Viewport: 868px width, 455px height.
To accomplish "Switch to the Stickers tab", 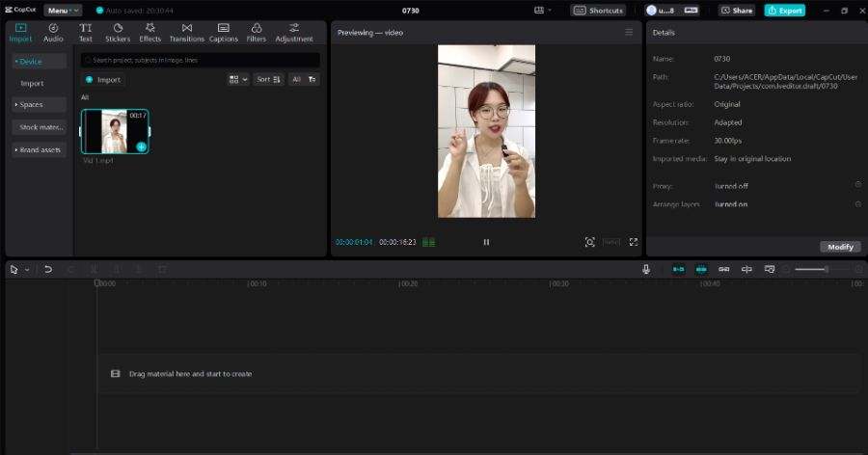I will (118, 33).
